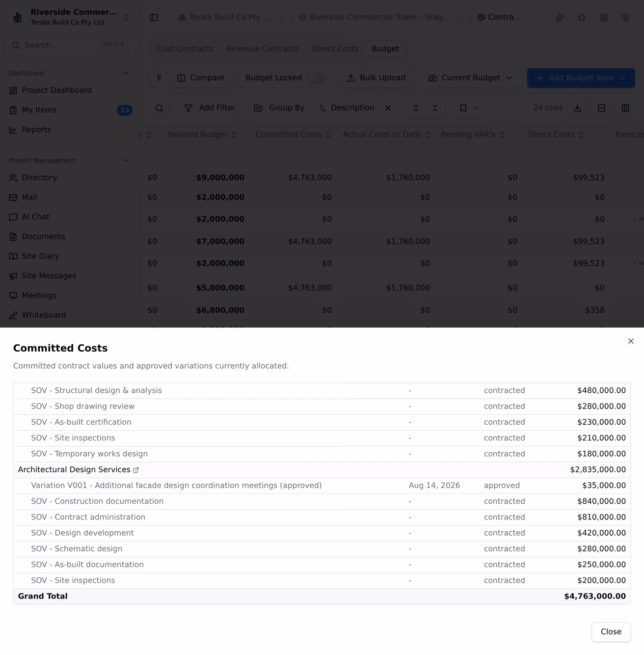The image size is (644, 655).
Task: Click the table search magnifier icon
Action: tap(159, 108)
